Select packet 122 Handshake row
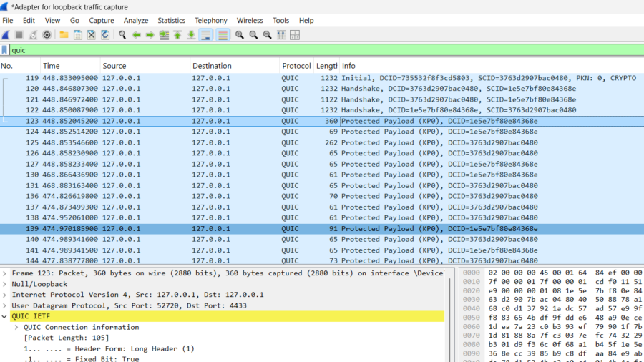 pyautogui.click(x=322, y=110)
